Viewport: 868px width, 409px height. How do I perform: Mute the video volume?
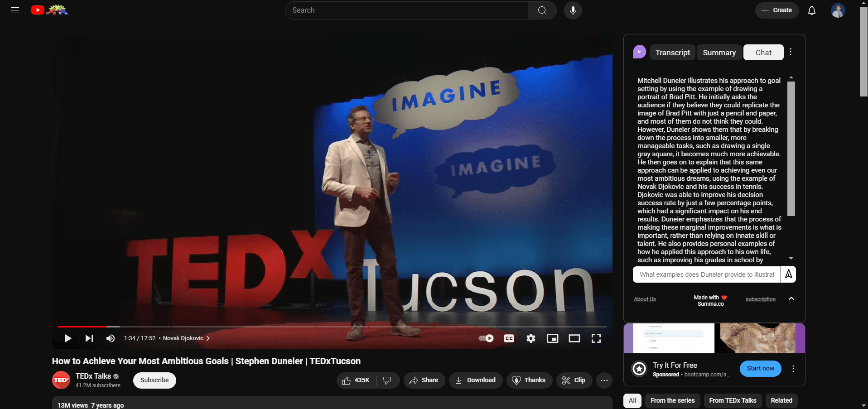[x=110, y=338]
